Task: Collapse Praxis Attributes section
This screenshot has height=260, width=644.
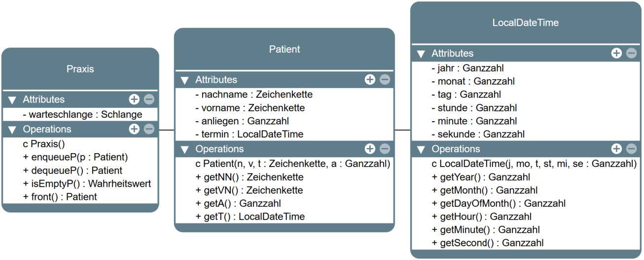Action: pyautogui.click(x=12, y=100)
